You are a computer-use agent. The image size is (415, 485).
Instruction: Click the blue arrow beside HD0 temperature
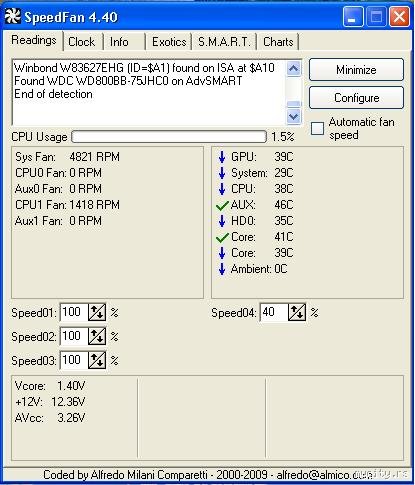point(222,221)
